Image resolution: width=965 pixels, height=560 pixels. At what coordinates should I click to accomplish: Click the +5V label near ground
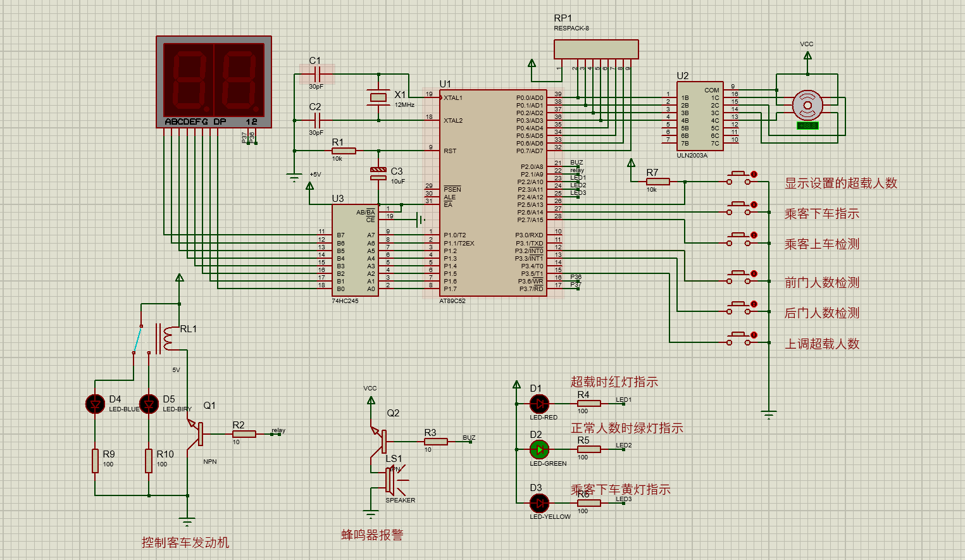(315, 175)
